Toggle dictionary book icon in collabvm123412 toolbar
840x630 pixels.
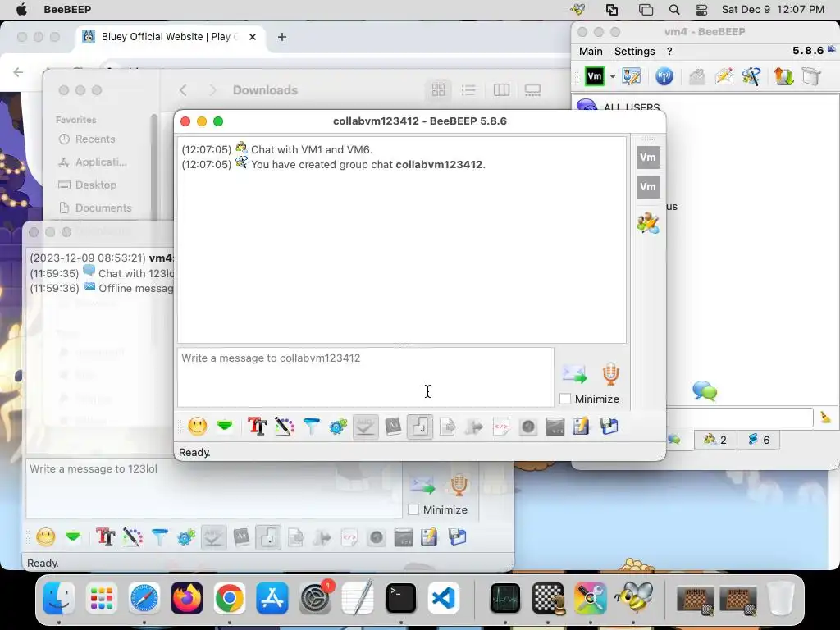[393, 427]
